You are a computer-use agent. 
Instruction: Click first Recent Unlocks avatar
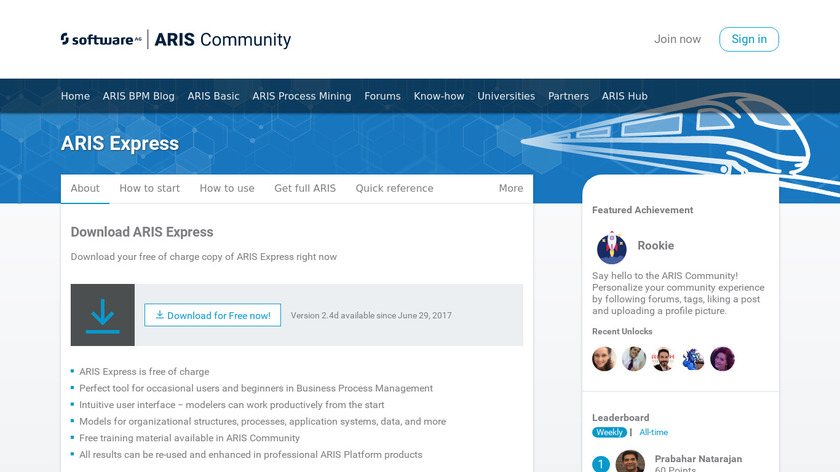coord(604,359)
